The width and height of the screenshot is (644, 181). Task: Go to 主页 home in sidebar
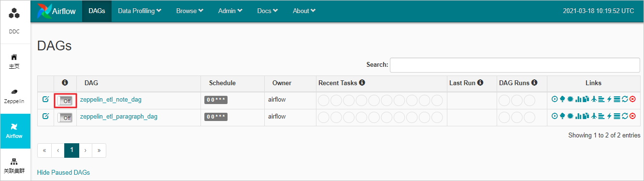(14, 61)
